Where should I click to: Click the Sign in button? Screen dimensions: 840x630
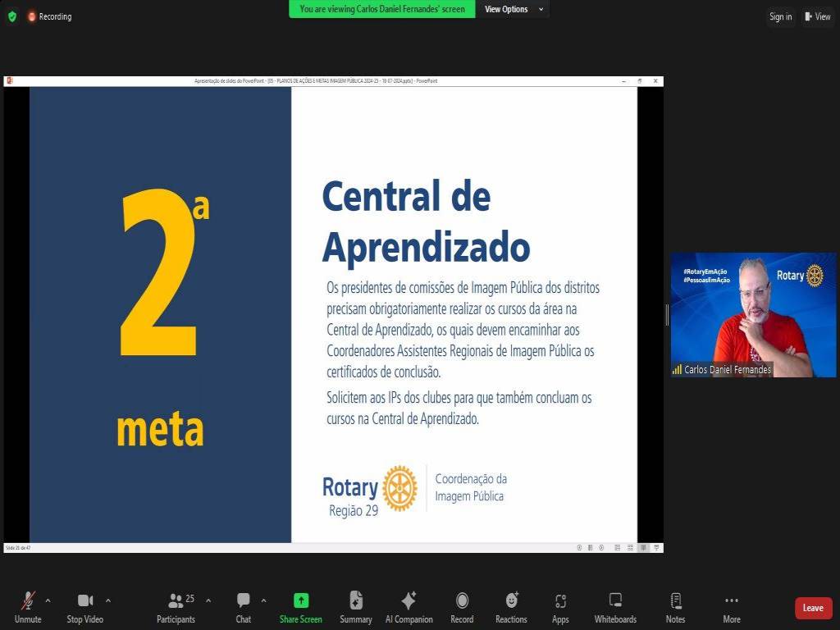click(x=780, y=16)
